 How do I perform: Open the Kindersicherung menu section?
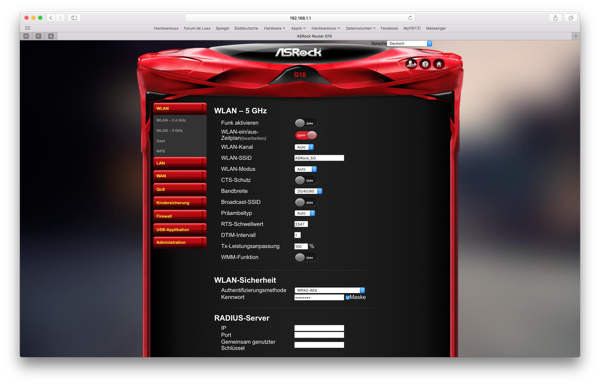click(x=180, y=203)
